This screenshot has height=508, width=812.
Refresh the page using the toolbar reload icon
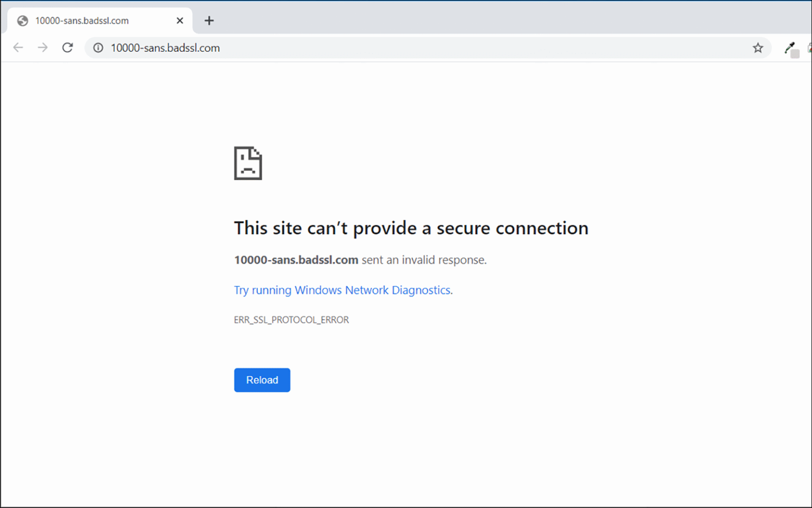tap(67, 48)
